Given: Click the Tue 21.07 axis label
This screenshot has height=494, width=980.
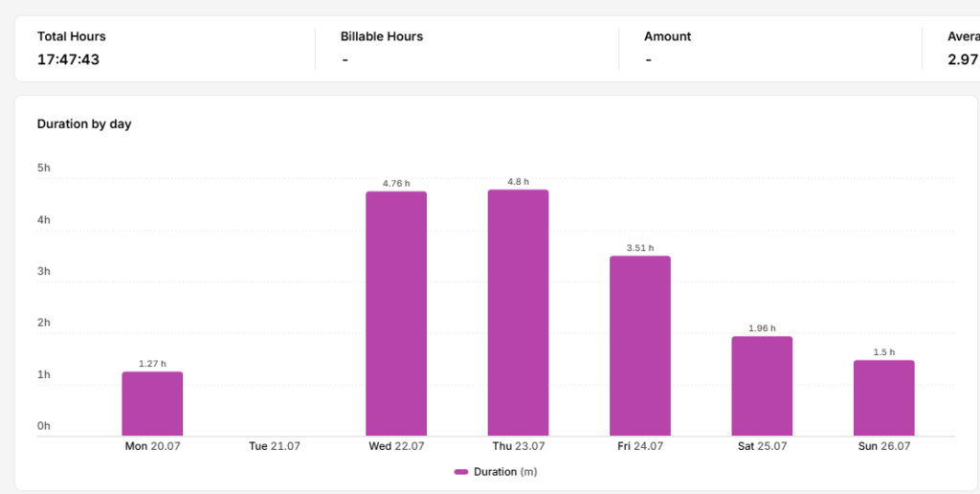Looking at the screenshot, I should [275, 446].
